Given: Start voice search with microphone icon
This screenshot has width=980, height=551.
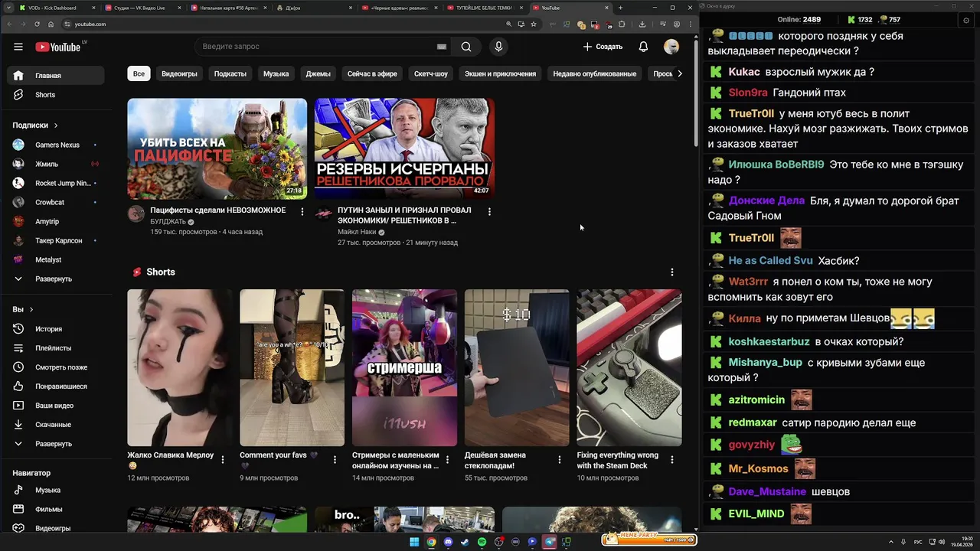Looking at the screenshot, I should pyautogui.click(x=498, y=47).
